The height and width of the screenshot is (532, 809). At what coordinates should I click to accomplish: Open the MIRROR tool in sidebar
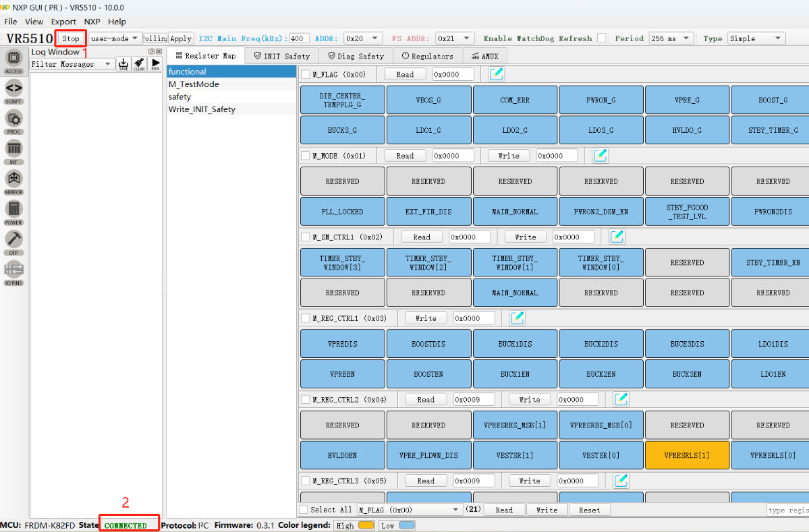pyautogui.click(x=13, y=180)
